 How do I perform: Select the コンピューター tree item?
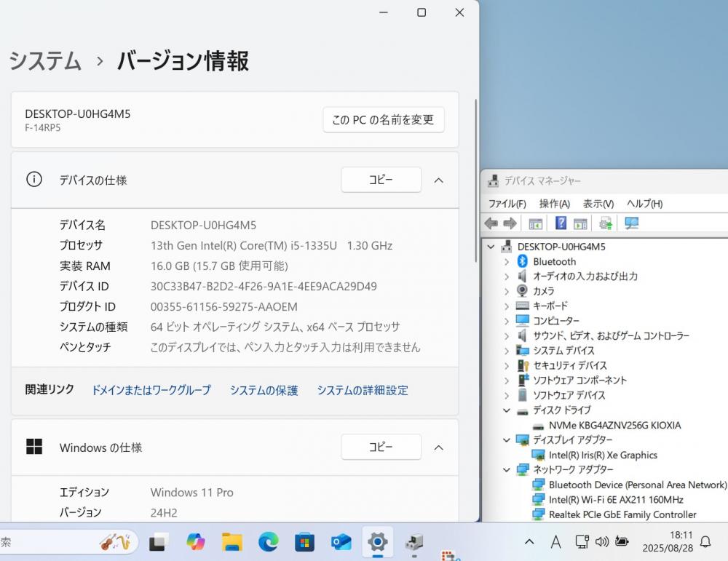click(x=556, y=321)
